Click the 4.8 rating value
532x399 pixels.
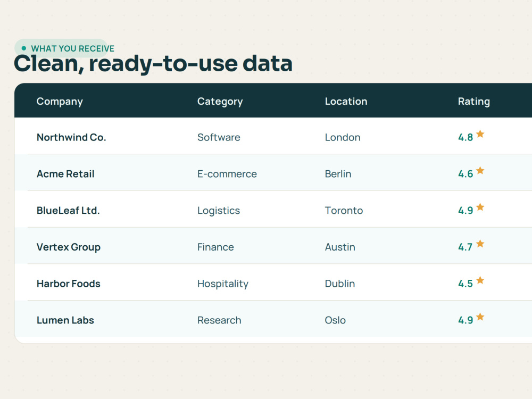pos(465,137)
